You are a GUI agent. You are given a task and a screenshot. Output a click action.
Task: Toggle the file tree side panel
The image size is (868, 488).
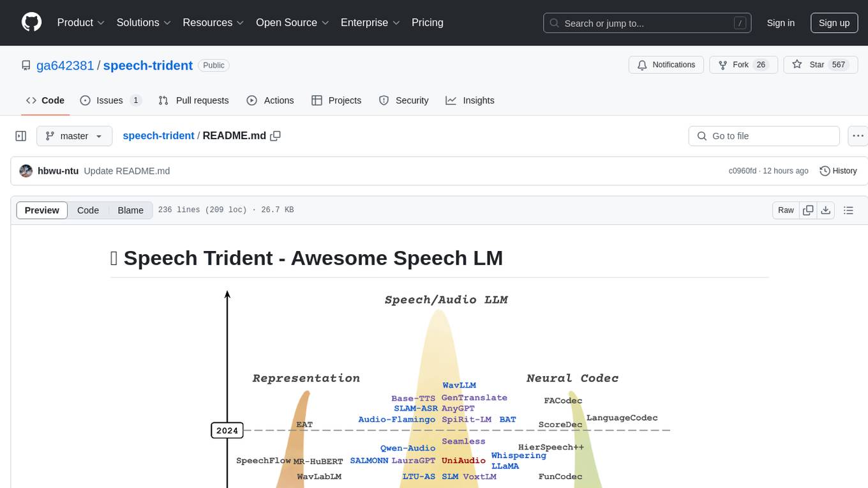click(21, 136)
